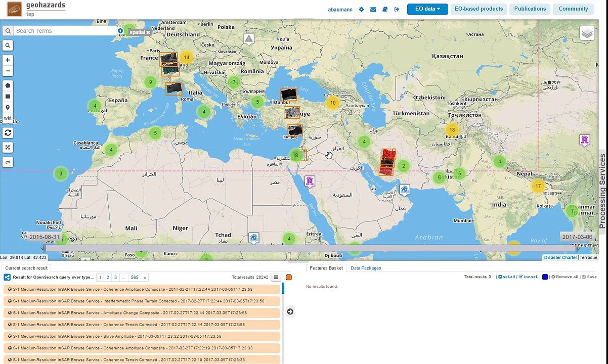608x364 pixels.
Task: Open the Publications menu item
Action: pyautogui.click(x=530, y=9)
